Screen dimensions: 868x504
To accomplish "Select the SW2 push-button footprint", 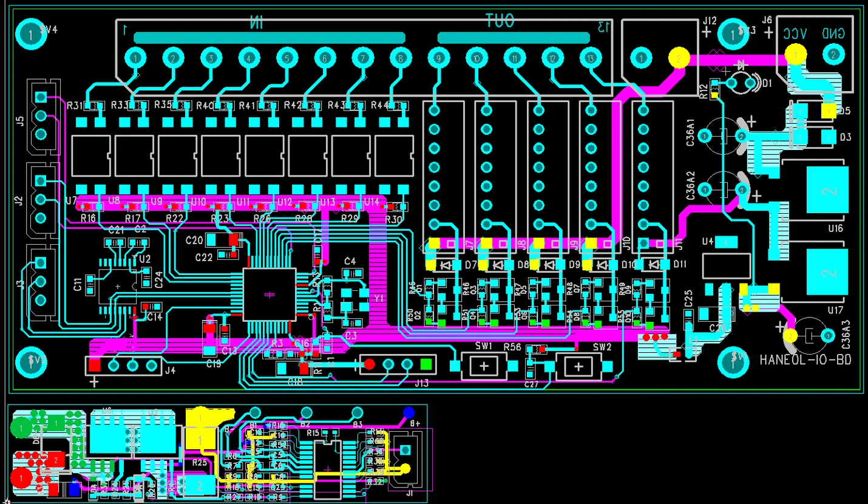I will [x=578, y=367].
